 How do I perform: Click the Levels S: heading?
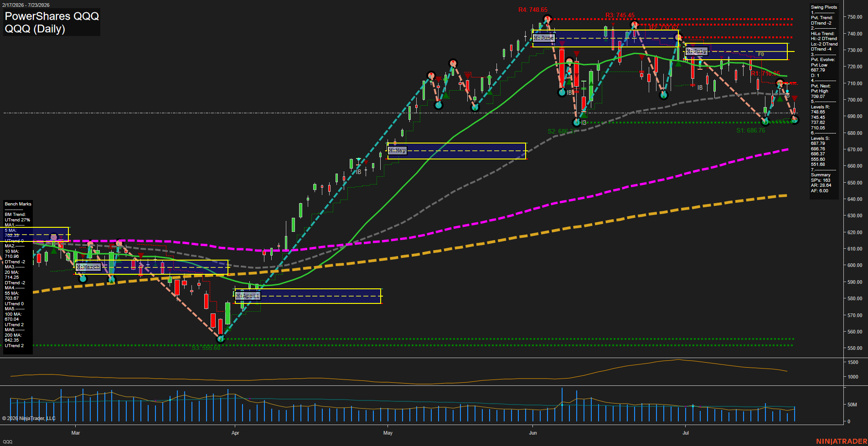point(821,138)
